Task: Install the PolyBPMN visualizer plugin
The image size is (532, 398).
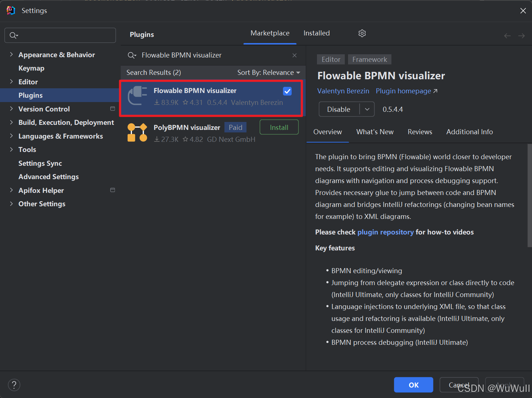Action: tap(279, 127)
